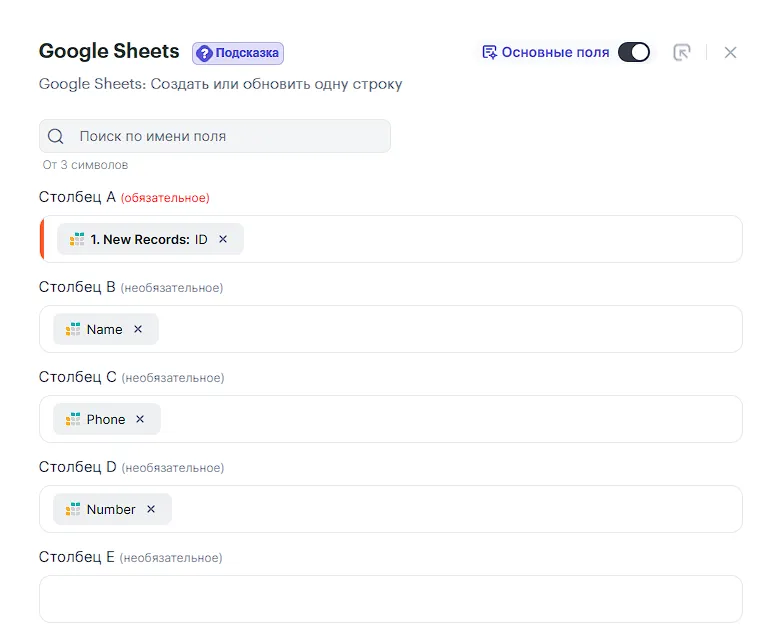
Task: Type in the field name search box
Action: (230, 137)
